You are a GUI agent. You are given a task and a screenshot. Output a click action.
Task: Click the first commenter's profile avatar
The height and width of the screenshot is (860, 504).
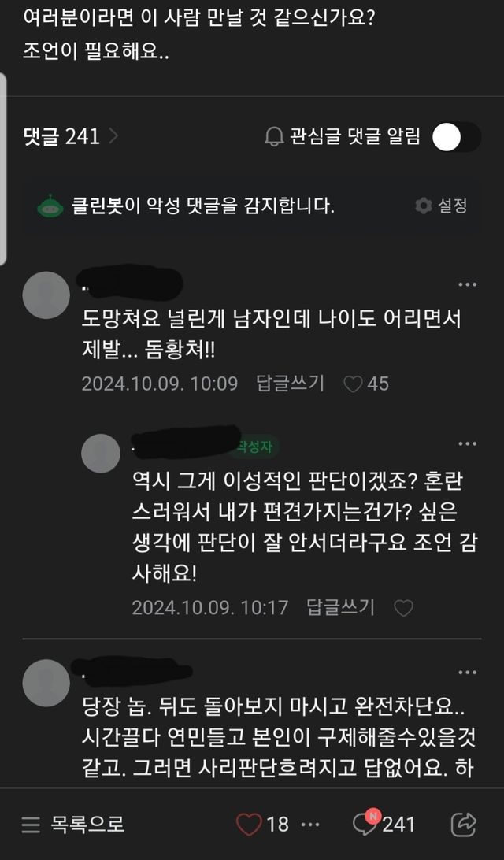click(46, 295)
